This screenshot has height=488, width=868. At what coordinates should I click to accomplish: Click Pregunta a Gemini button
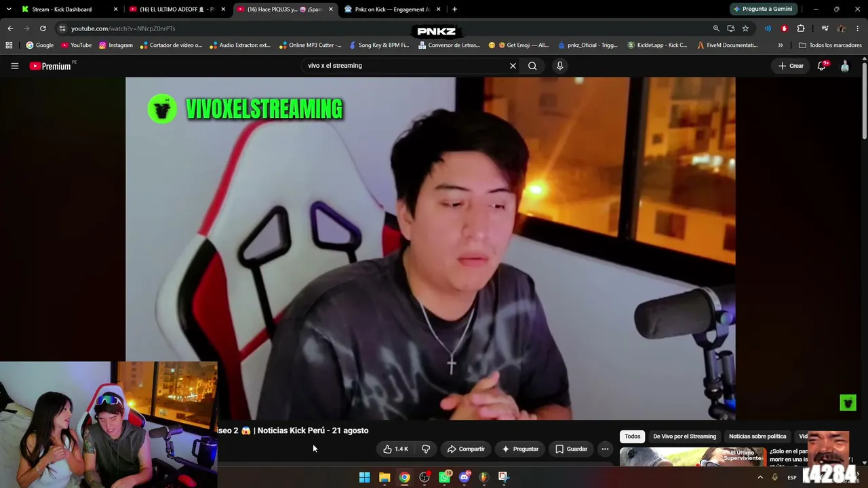[763, 9]
